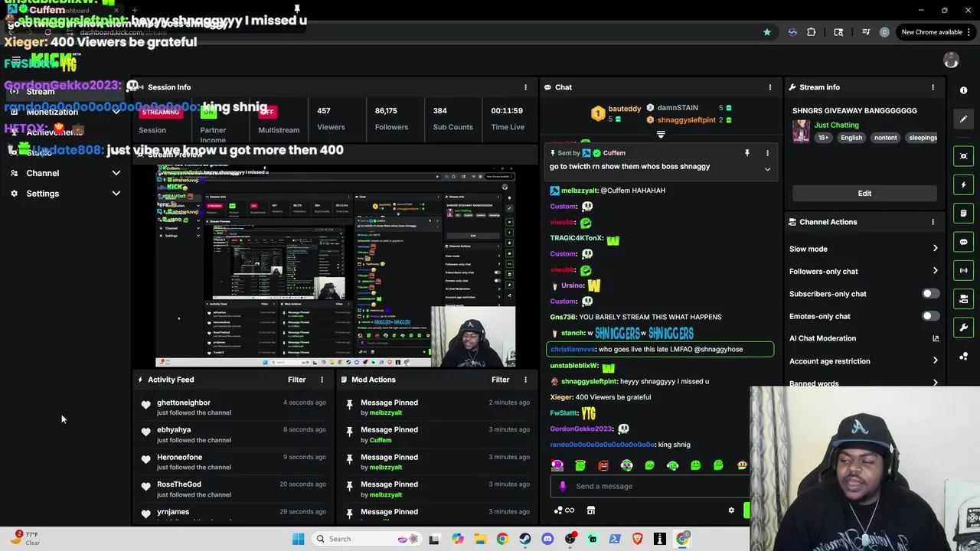
Task: Collapse the pinned message chevron
Action: tap(767, 169)
